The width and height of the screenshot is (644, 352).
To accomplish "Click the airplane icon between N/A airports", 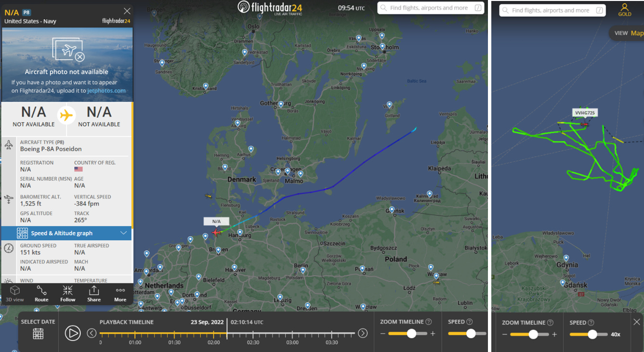I will (66, 116).
